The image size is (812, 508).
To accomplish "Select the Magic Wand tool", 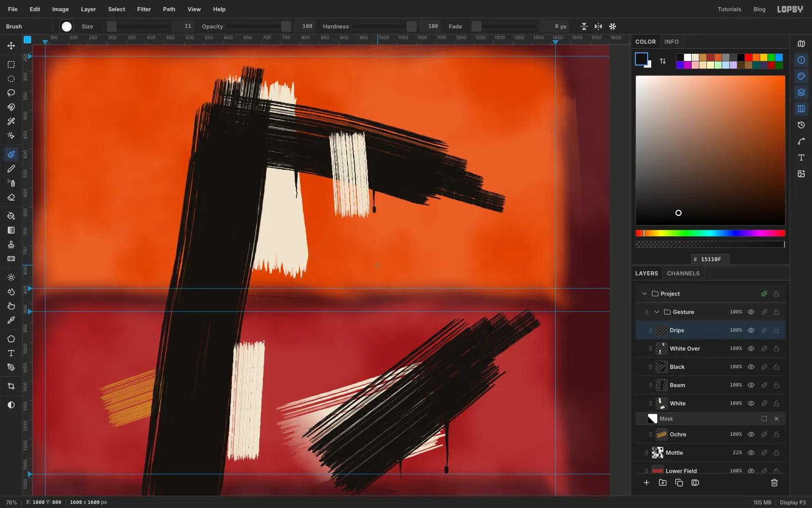I will click(11, 121).
